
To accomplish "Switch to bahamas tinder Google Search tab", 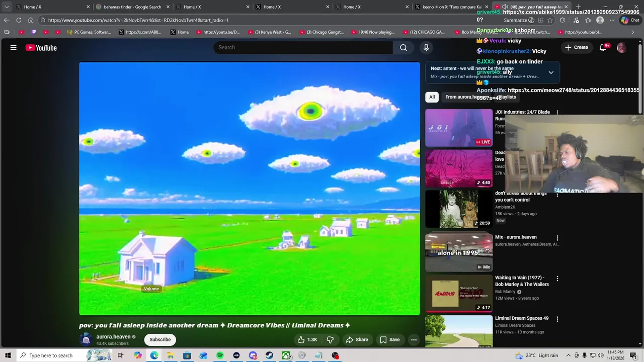I will (x=132, y=7).
